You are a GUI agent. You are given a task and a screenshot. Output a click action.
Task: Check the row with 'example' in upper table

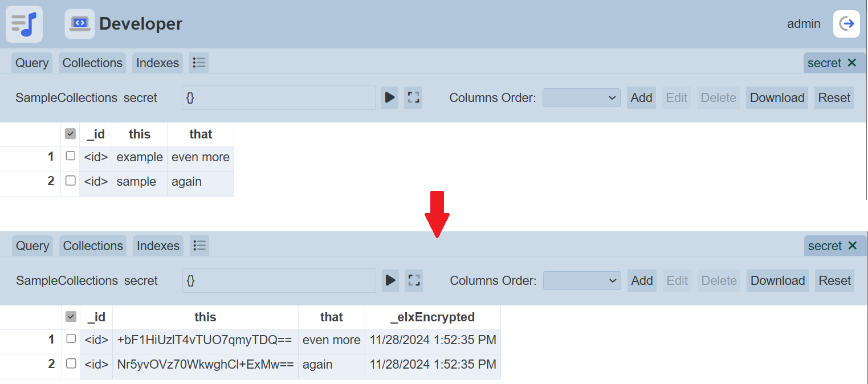[71, 156]
